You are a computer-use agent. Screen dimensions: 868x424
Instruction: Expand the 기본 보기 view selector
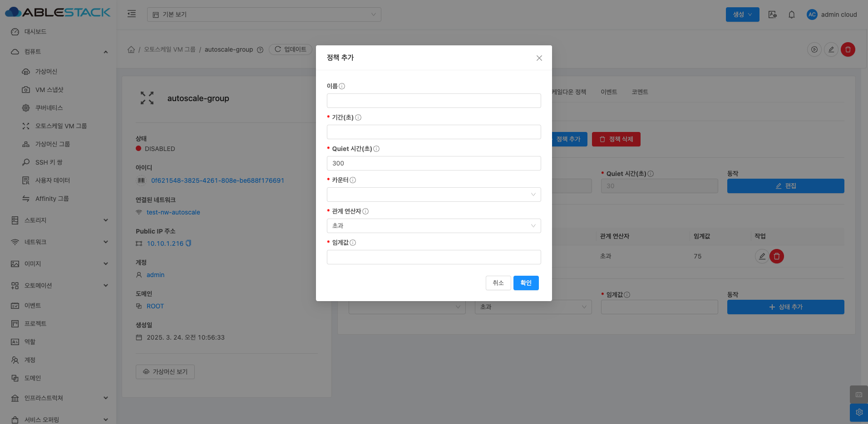[x=264, y=15]
